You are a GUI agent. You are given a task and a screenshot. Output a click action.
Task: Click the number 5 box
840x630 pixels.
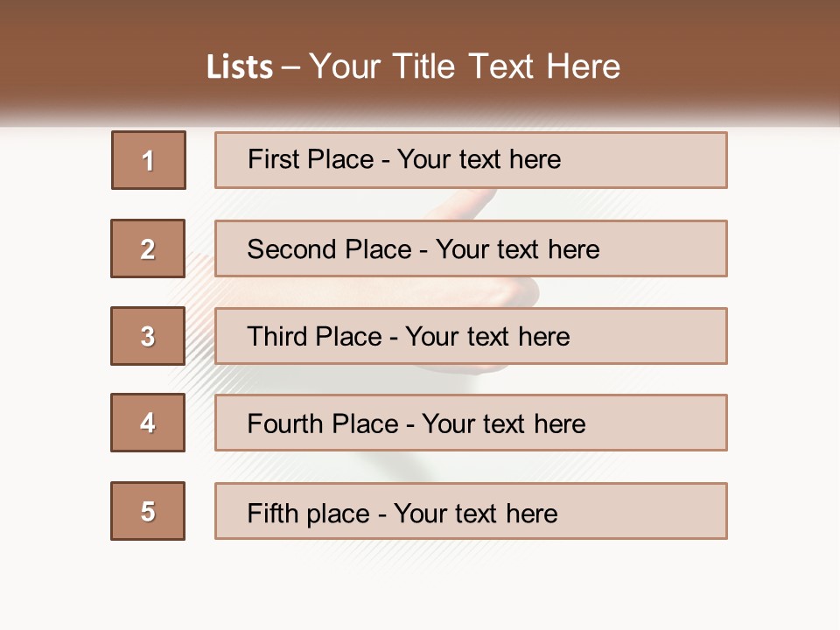tap(148, 511)
